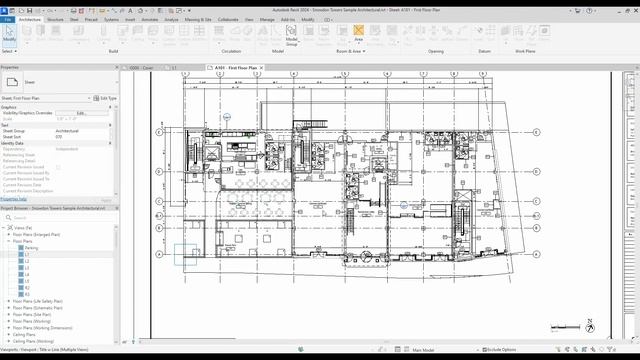Open the Help question mark icon

click(589, 11)
